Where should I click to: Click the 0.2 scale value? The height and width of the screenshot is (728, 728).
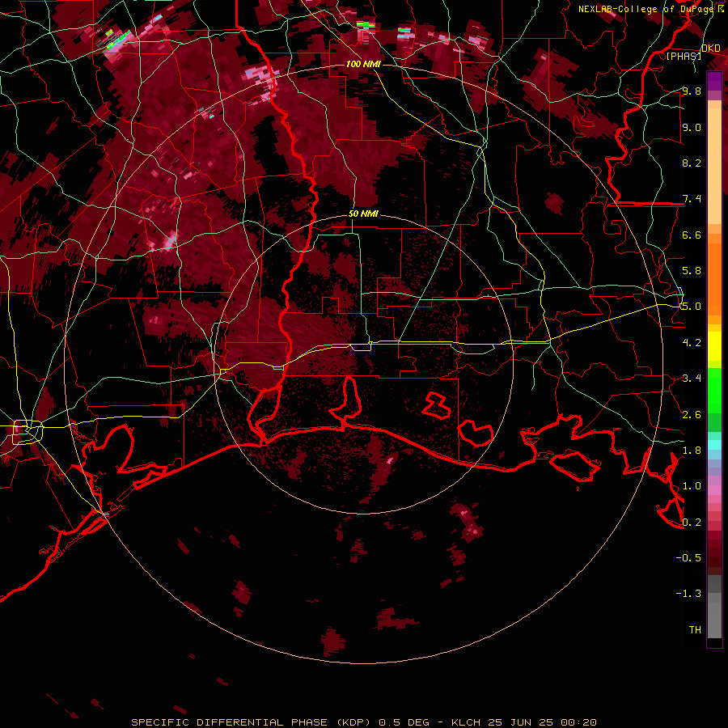[691, 523]
